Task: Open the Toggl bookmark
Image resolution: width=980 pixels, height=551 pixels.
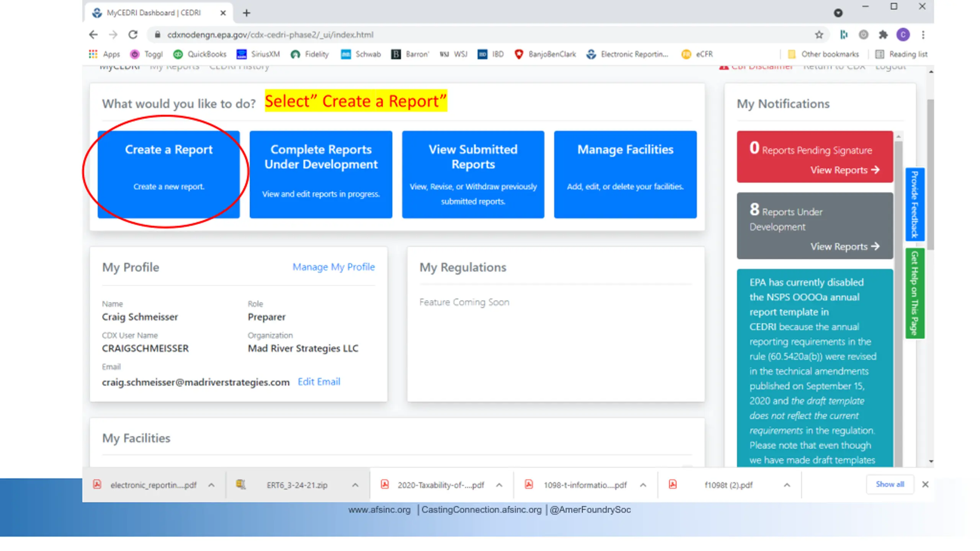Action: pyautogui.click(x=147, y=54)
